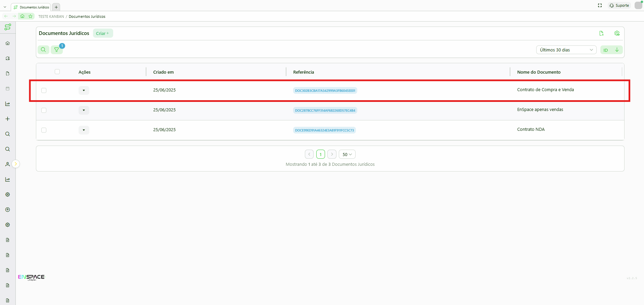Switch to the Documentos Jurídicos tab

click(31, 7)
